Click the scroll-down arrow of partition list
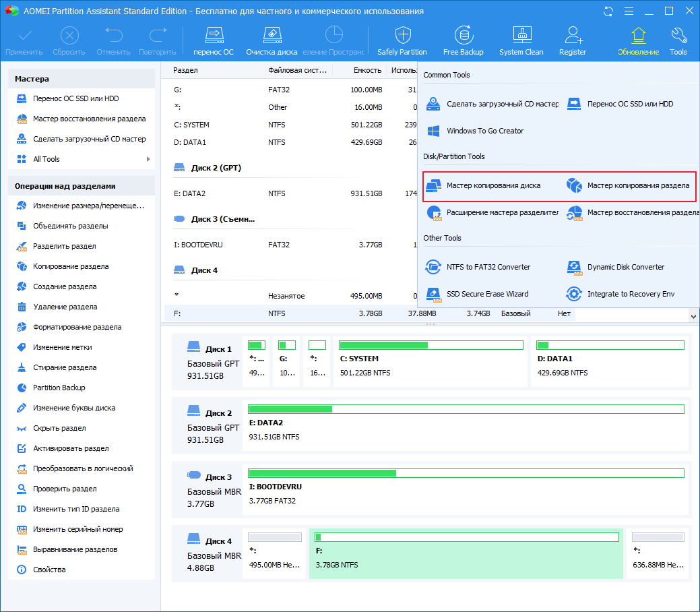700x612 pixels. (693, 316)
